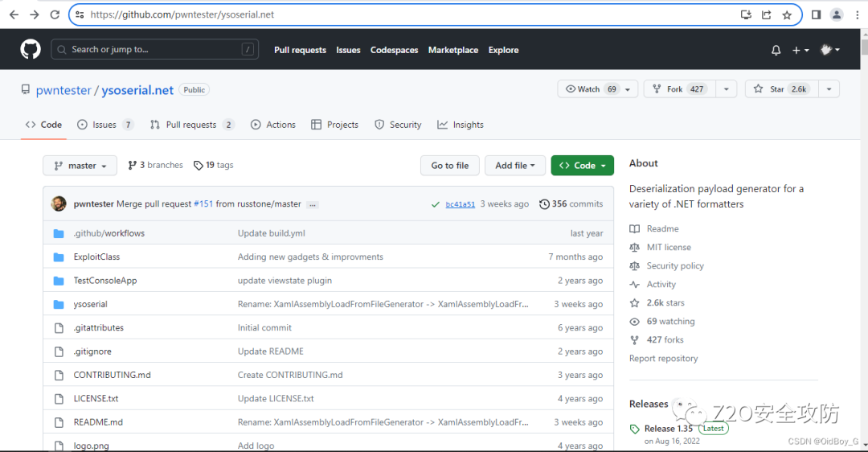Bookmark this page with the star icon

click(787, 15)
